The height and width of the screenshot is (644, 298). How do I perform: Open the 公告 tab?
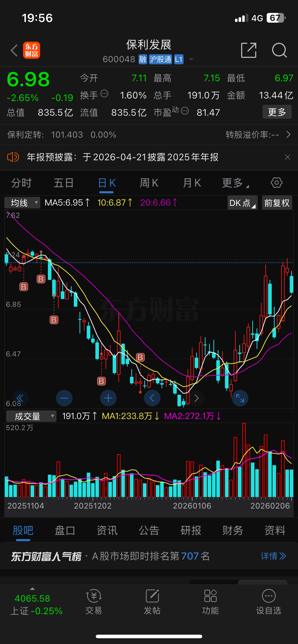coord(149,530)
